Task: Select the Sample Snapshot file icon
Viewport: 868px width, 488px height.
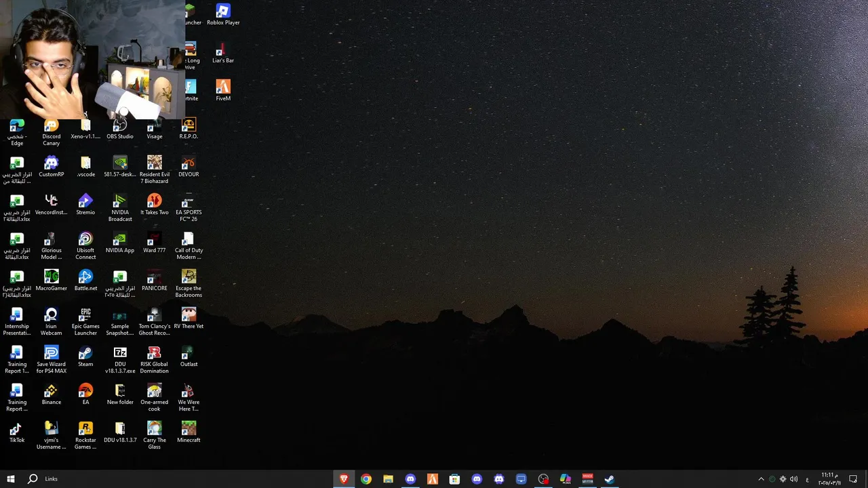Action: click(120, 322)
